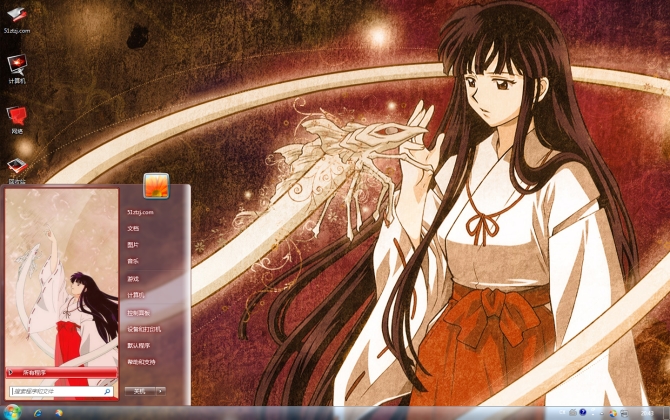Open the 计算机 desktop icon
670x420 pixels.
pyautogui.click(x=17, y=69)
